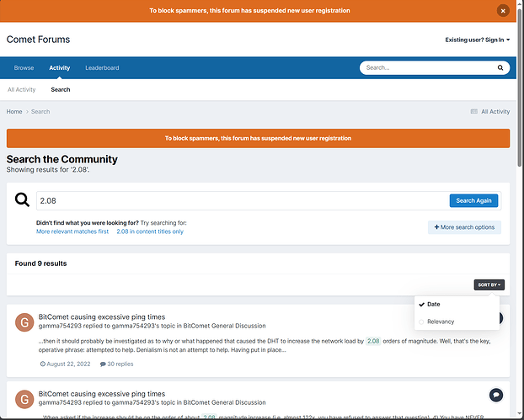
Task: Click the All Activity feed icon link
Action: point(489,111)
